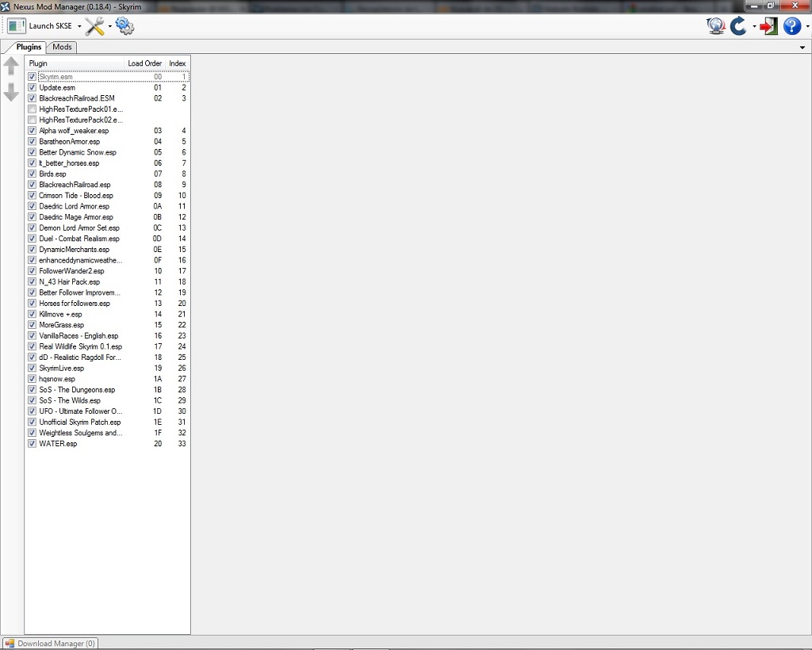Select Horses for followers.esp

click(108, 304)
